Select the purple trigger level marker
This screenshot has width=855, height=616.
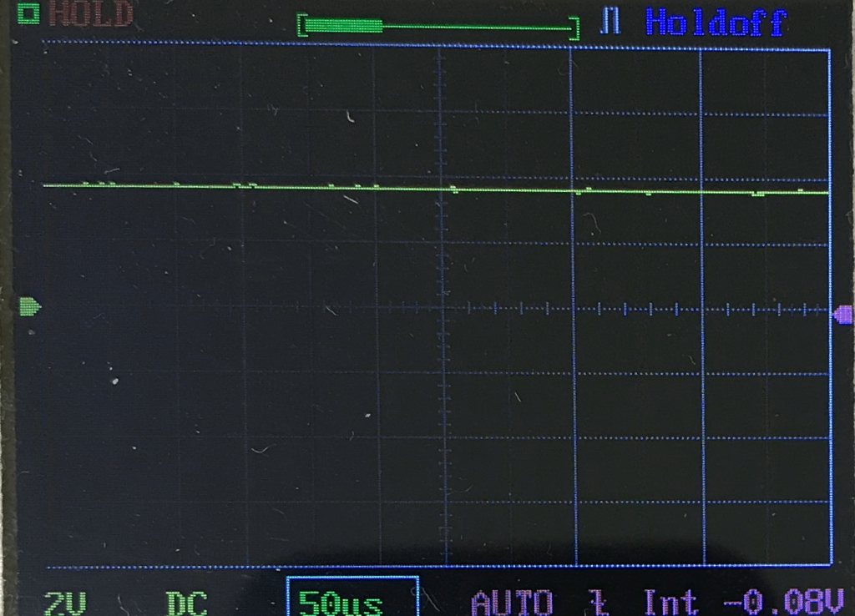point(843,314)
